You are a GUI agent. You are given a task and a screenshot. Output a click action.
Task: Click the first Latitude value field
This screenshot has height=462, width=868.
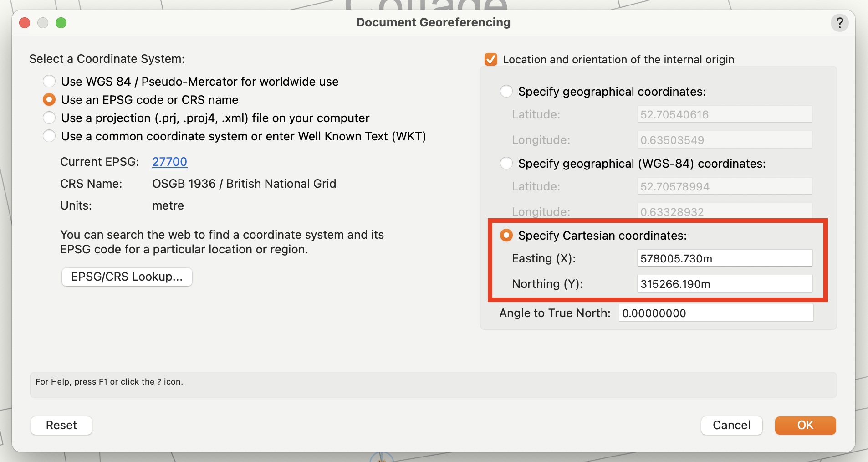coord(725,114)
